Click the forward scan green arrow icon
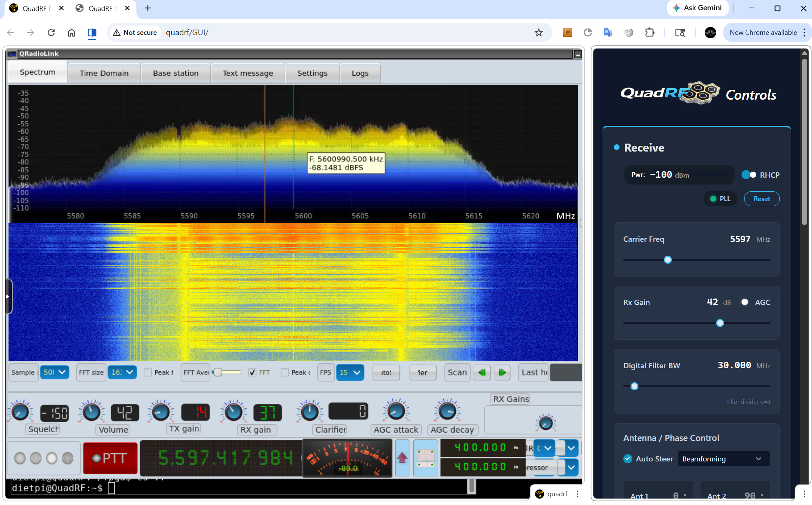812x505 pixels. click(x=502, y=372)
